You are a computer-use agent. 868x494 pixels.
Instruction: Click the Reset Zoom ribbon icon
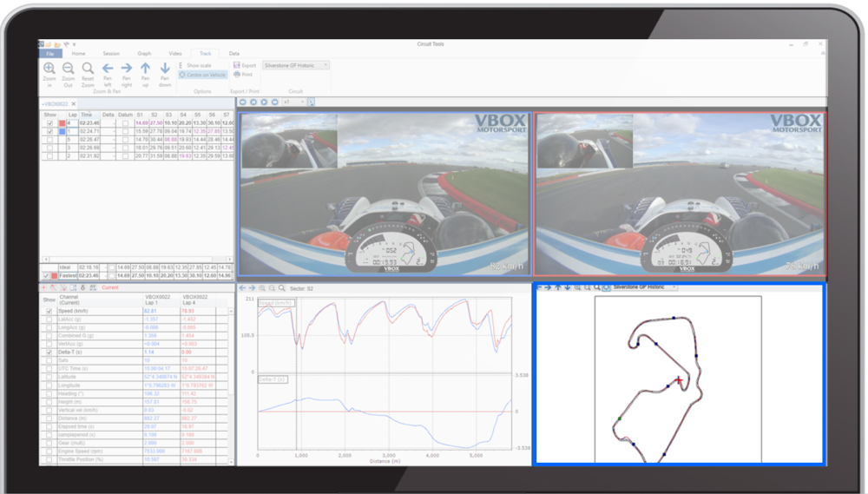tap(88, 69)
